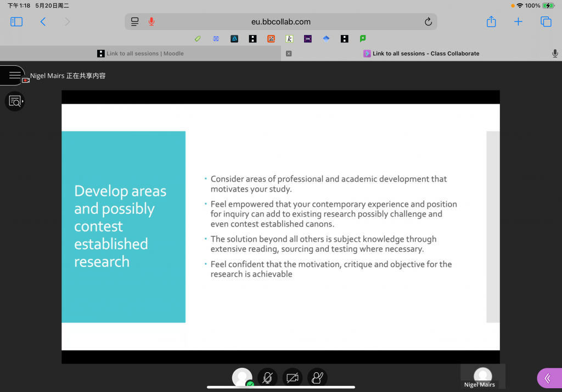Expand the purple Collaborate panel
The image size is (562, 392).
549,378
